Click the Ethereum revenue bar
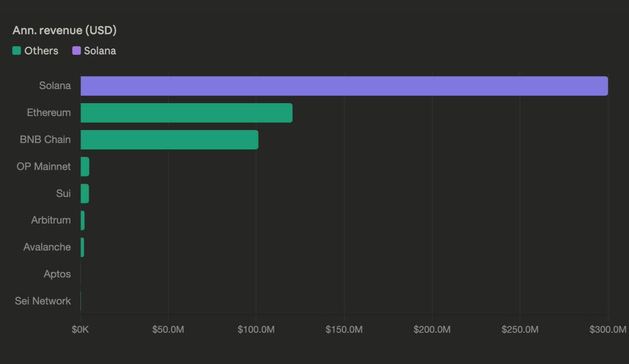The width and height of the screenshot is (629, 364). (187, 113)
